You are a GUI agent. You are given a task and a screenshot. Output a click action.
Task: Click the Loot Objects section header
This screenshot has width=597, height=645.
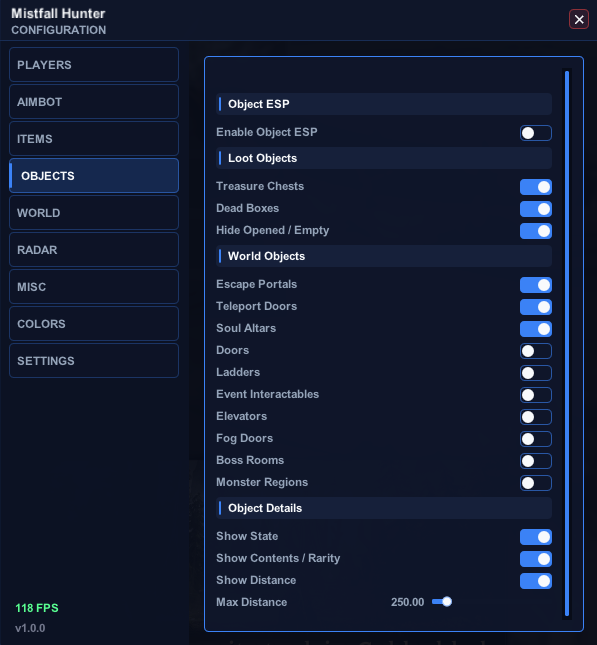[x=384, y=158]
